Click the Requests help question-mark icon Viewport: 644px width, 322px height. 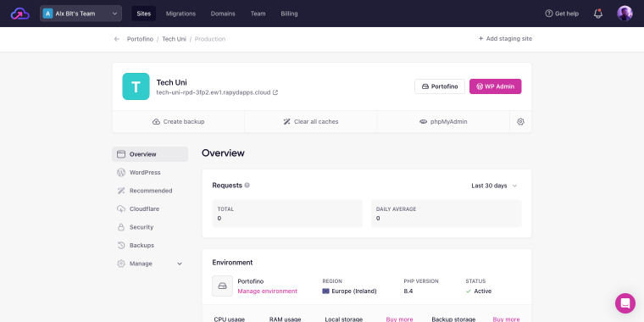point(247,186)
